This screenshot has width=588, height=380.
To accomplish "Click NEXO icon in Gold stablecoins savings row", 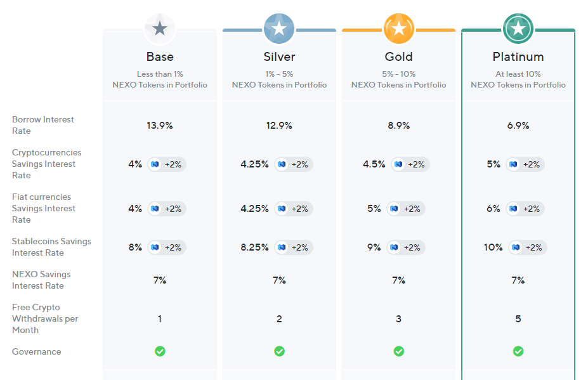I will coord(394,247).
